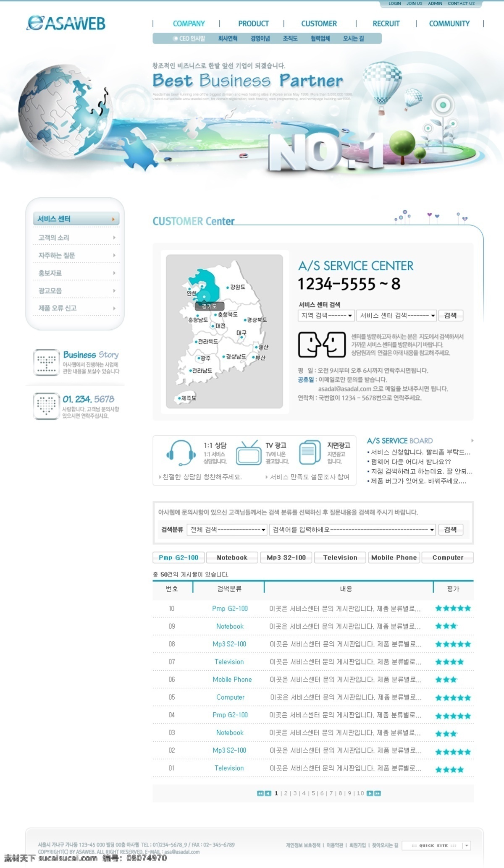This screenshot has height=868, width=504.
Task: Open the PRODUCT menu
Action: (253, 24)
